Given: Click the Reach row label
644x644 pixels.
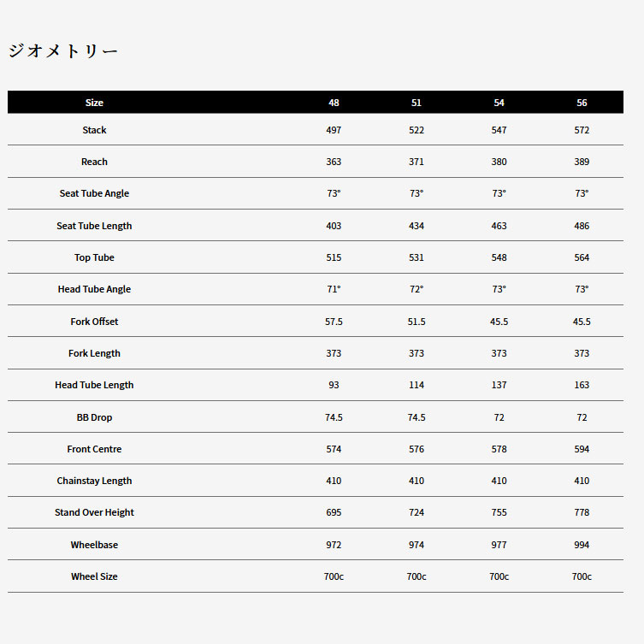Looking at the screenshot, I should 94,162.
